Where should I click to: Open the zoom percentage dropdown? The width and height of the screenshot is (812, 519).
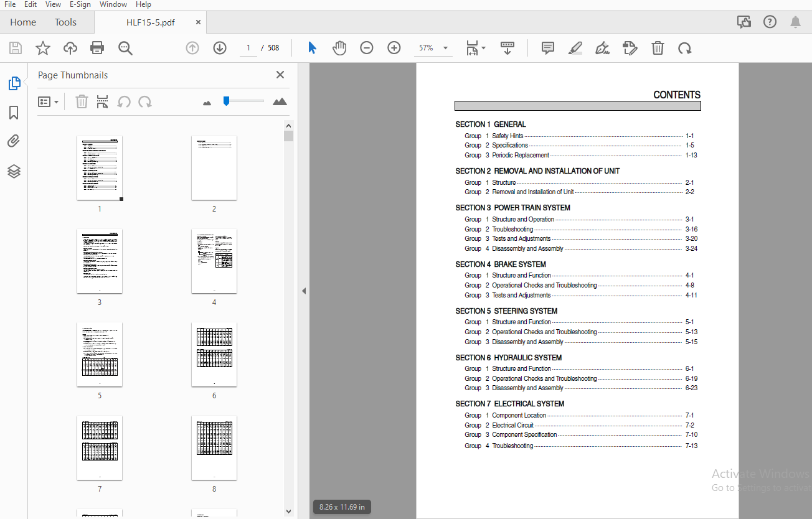click(x=445, y=48)
